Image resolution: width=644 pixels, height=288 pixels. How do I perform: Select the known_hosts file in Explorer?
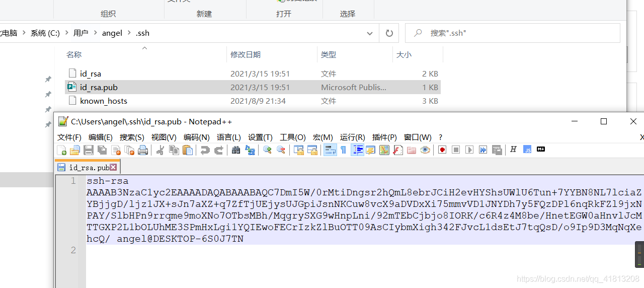(253, 101)
